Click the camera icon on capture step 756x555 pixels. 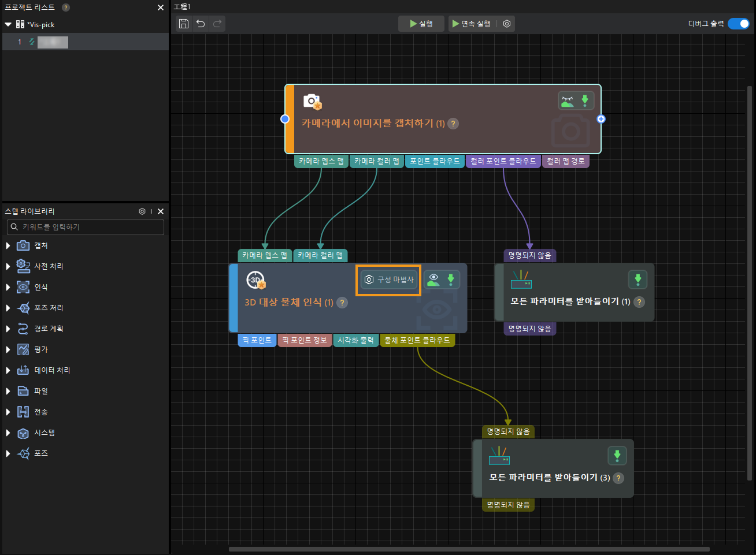click(x=313, y=102)
